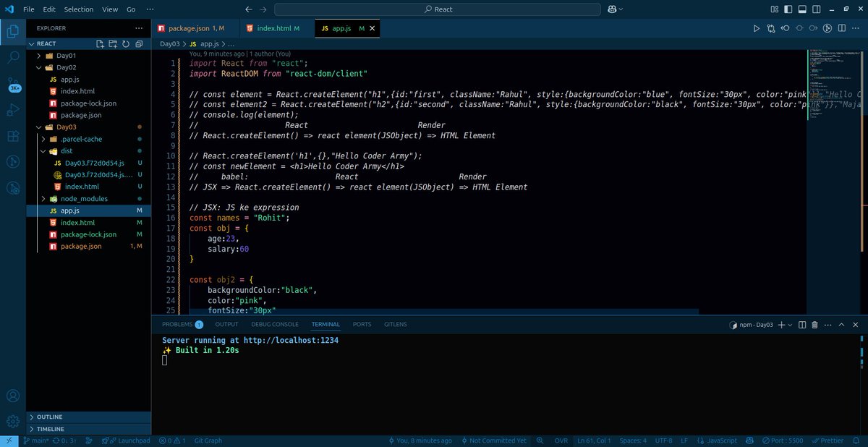868x447 pixels.
Task: Go forward using navigation arrow
Action: pyautogui.click(x=263, y=9)
